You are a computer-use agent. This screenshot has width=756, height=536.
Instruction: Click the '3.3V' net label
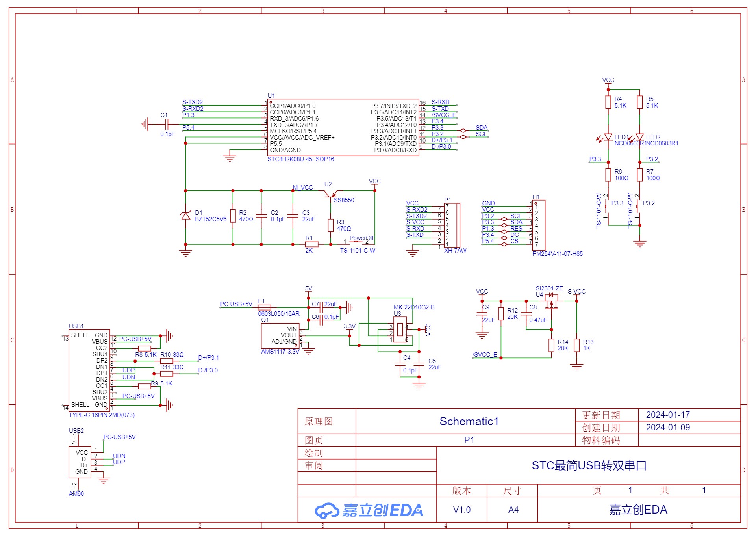[x=349, y=326]
